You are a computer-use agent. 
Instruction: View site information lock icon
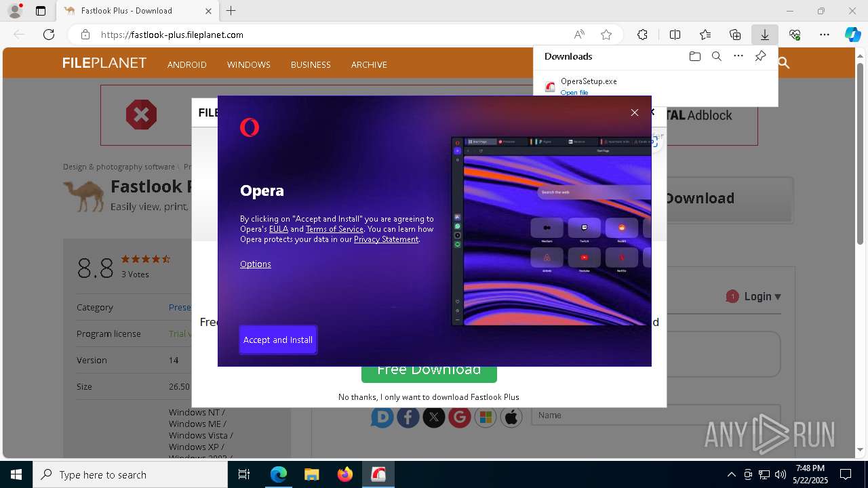pos(85,35)
